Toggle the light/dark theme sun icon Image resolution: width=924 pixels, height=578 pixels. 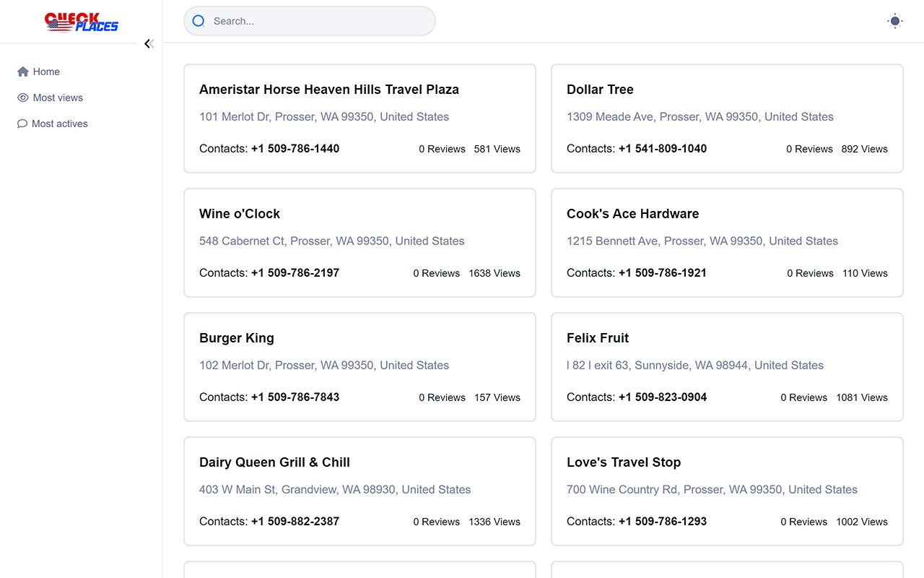[895, 21]
